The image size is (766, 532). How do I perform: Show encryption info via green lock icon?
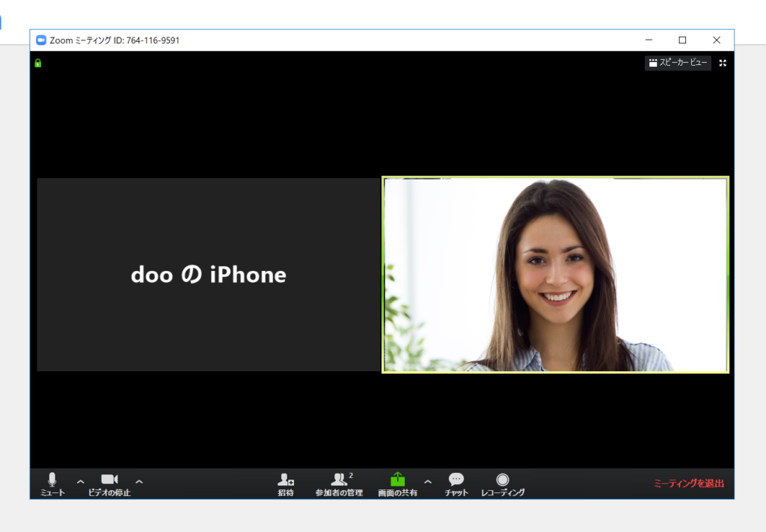[38, 63]
